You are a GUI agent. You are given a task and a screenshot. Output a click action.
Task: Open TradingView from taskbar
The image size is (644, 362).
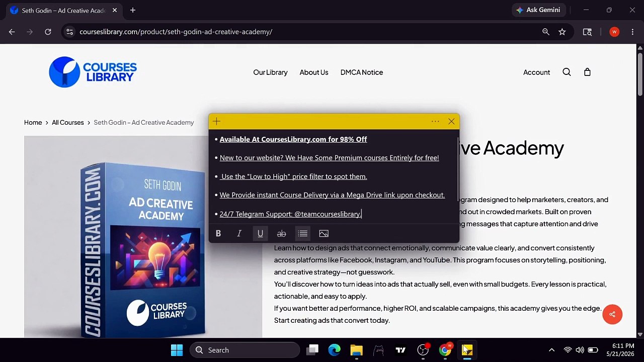[x=400, y=350]
